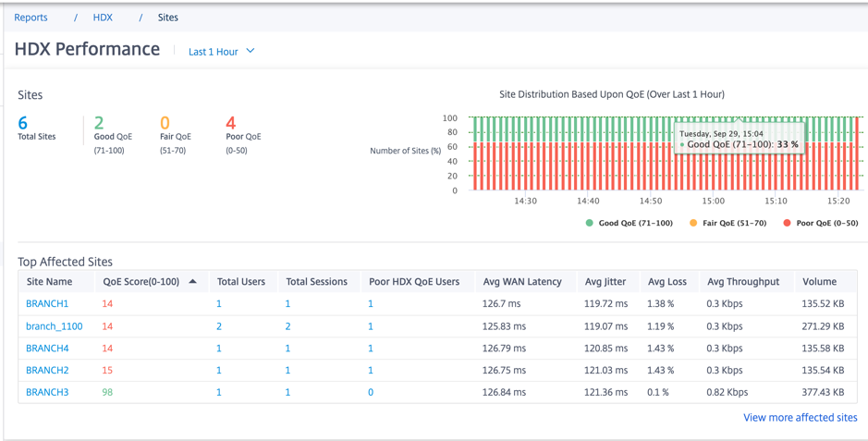The image size is (868, 441).
Task: Click the green Good QoE legend dot
Action: (x=590, y=223)
